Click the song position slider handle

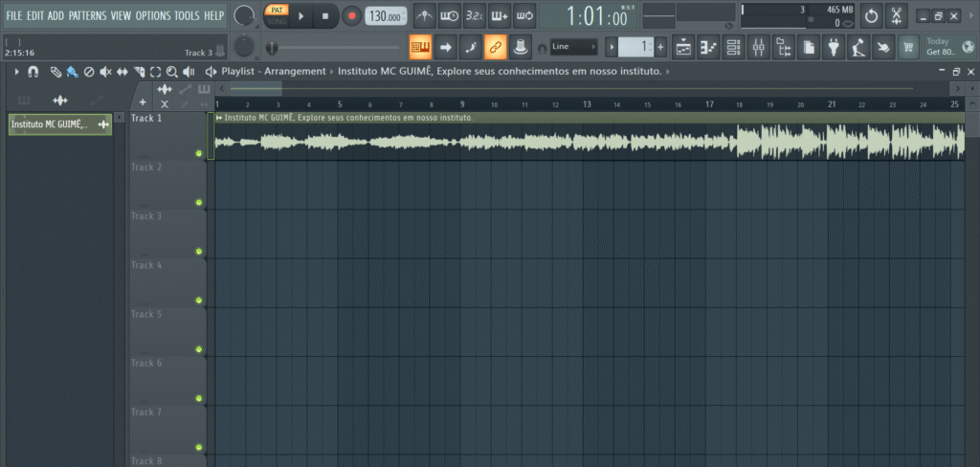(x=272, y=48)
